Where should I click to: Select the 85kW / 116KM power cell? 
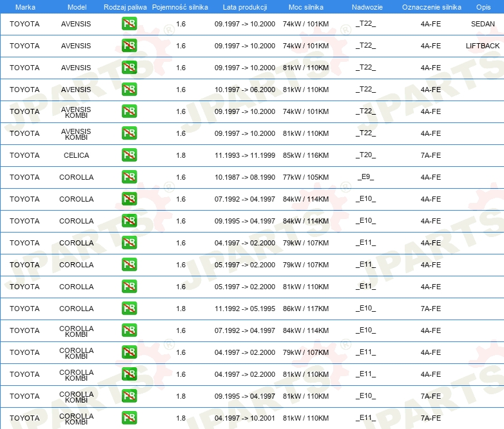tap(305, 155)
